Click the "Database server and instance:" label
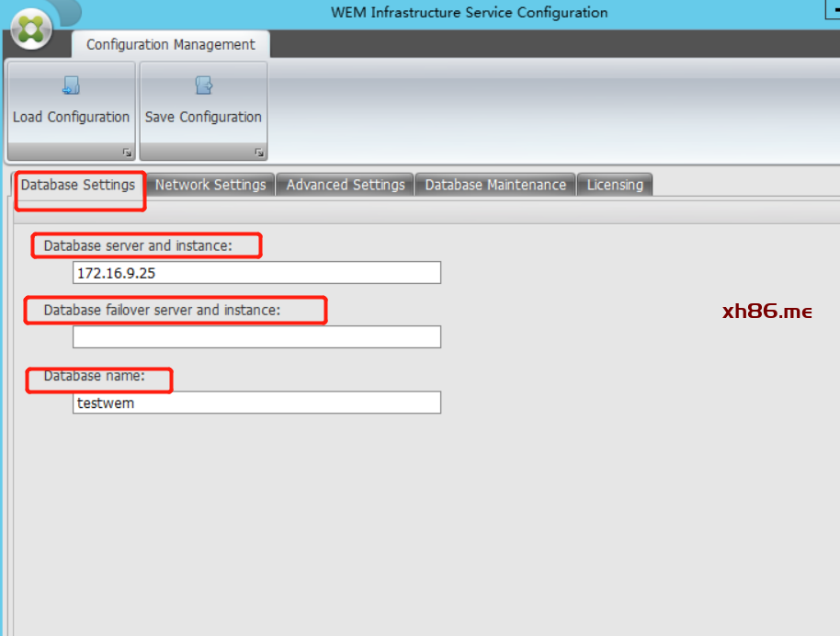Image resolution: width=840 pixels, height=636 pixels. (x=138, y=245)
